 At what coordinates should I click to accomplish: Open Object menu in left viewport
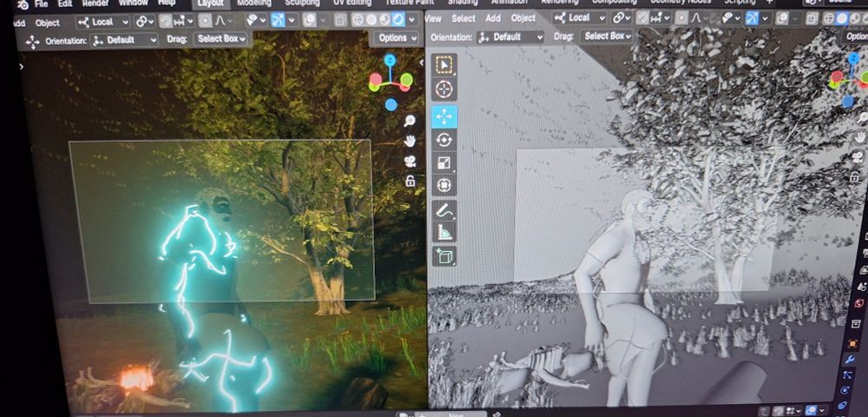pos(48,23)
